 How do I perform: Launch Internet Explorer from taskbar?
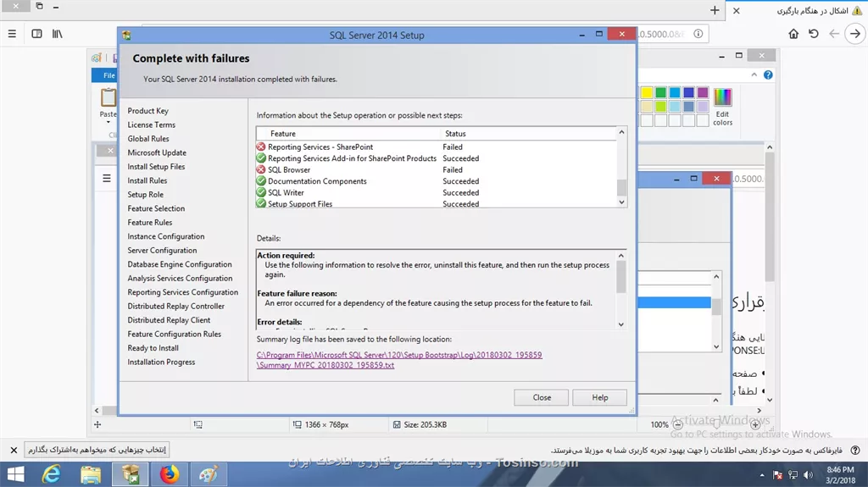(x=52, y=475)
